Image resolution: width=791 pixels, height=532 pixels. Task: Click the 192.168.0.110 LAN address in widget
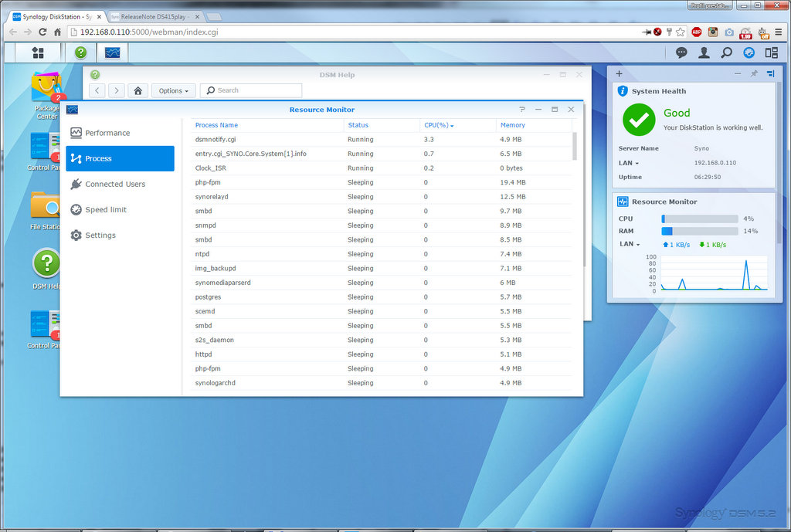point(715,163)
